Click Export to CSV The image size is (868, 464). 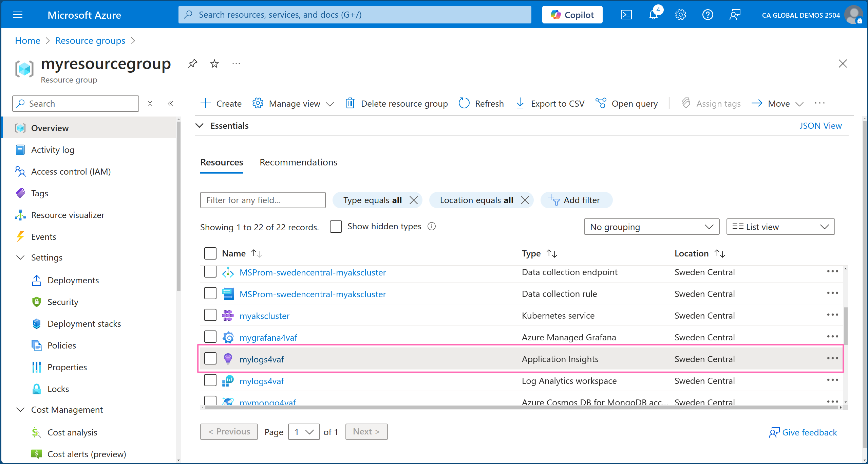click(550, 103)
